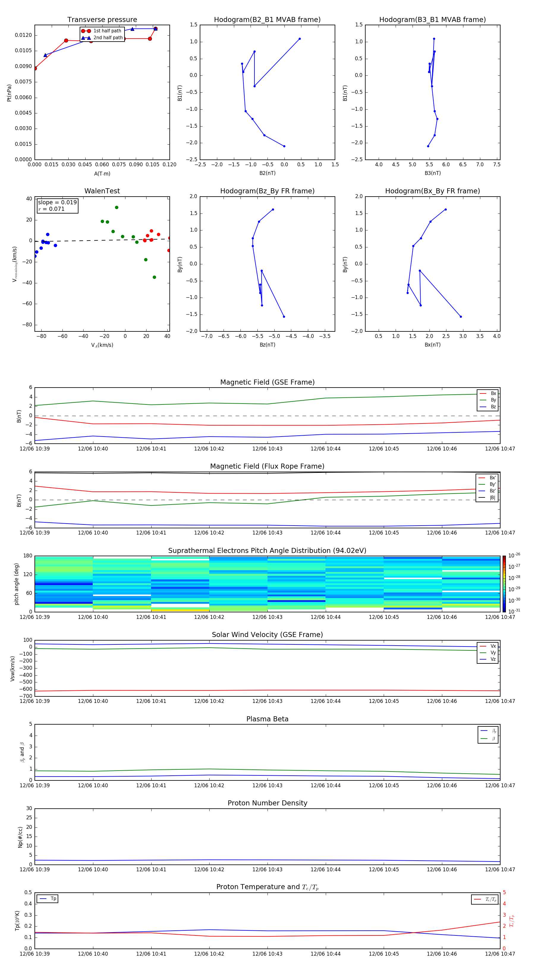Click "By'" in the Flux Rope legend
This screenshot has width=535, height=980.
point(487,484)
